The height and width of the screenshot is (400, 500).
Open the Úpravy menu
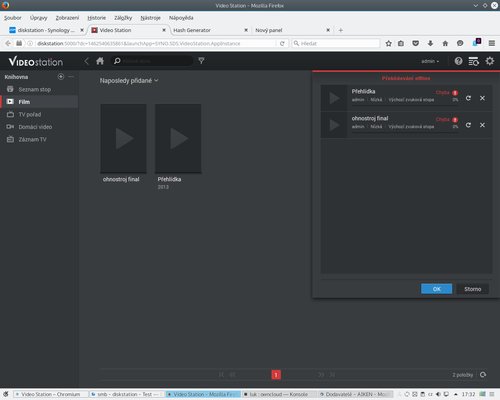[x=38, y=18]
